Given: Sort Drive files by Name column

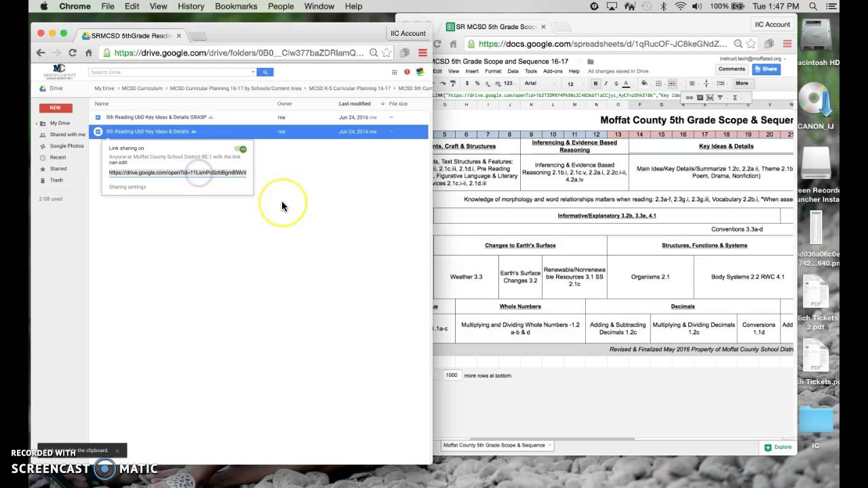Looking at the screenshot, I should click(x=101, y=104).
